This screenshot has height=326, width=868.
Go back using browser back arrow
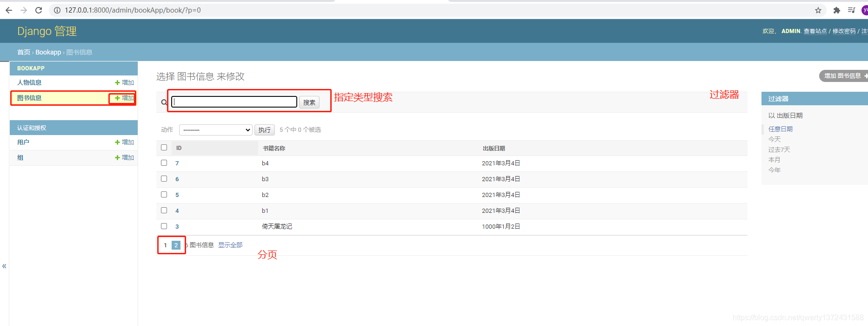click(x=9, y=10)
